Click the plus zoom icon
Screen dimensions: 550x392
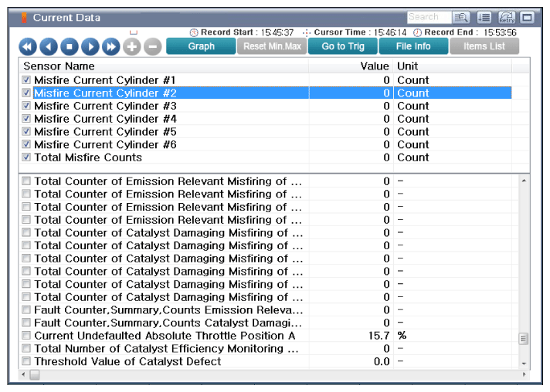pos(132,47)
